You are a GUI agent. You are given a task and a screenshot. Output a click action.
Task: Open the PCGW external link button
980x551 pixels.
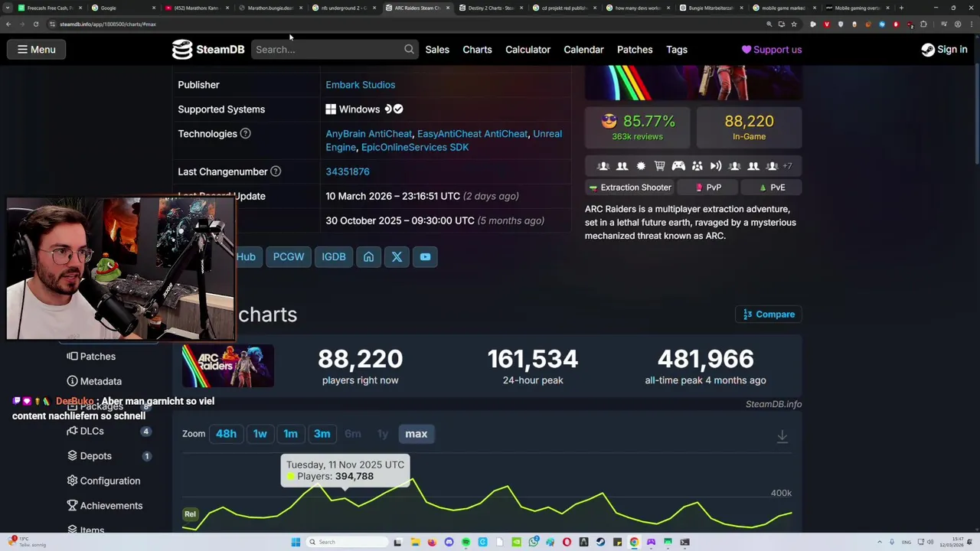tap(289, 257)
